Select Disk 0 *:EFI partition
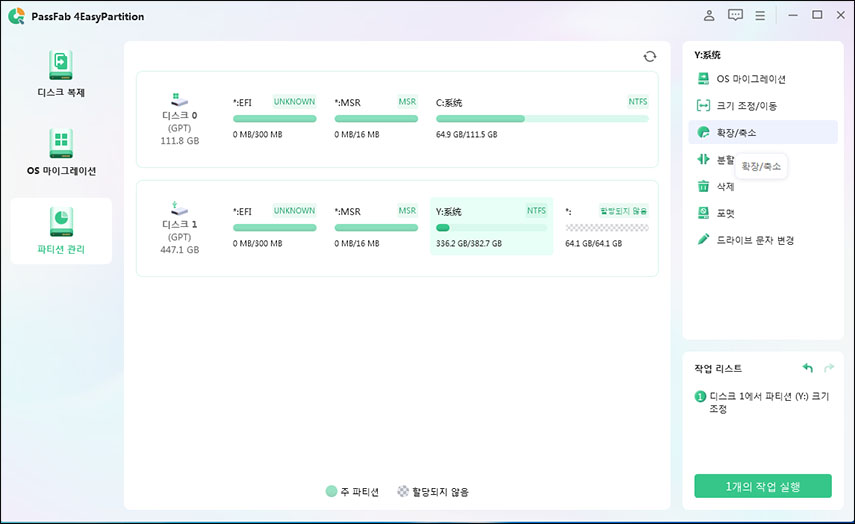This screenshot has width=855, height=524. (x=274, y=118)
